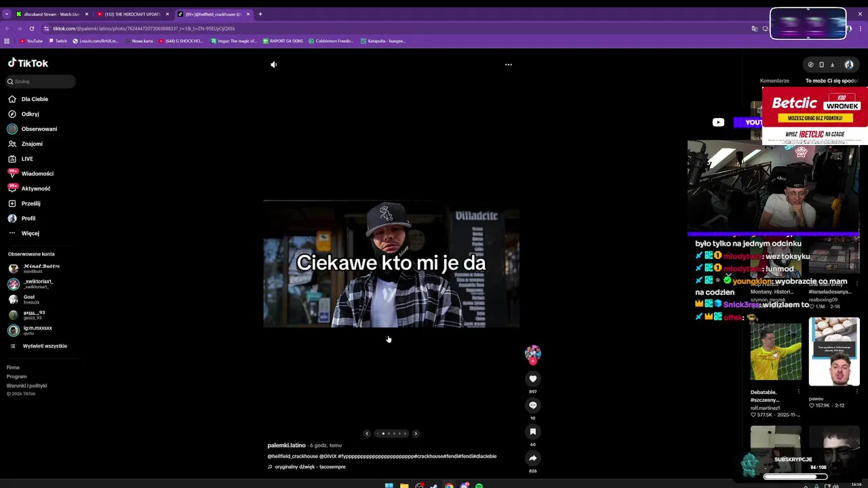Screen dimensions: 868x488
Task: Open tab search dropdown in Chrome
Action: [6, 14]
